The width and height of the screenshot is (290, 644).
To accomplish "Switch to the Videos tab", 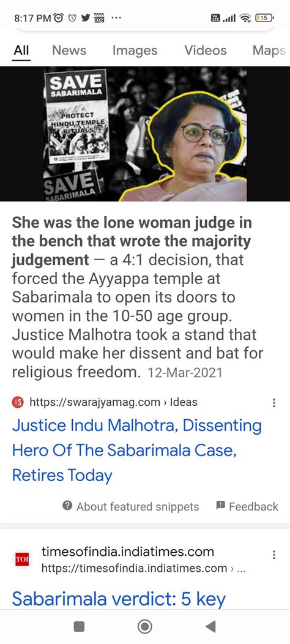I will pyautogui.click(x=206, y=51).
